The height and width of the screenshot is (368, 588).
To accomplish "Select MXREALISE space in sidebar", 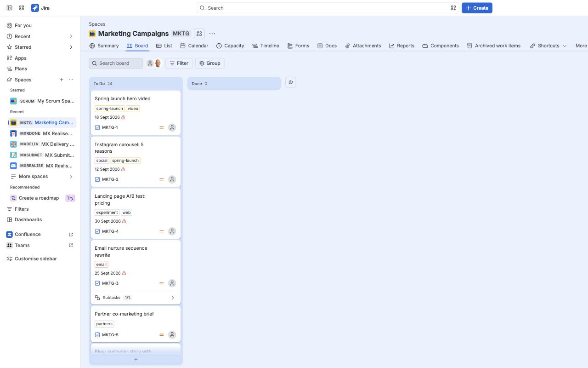I will tap(42, 166).
